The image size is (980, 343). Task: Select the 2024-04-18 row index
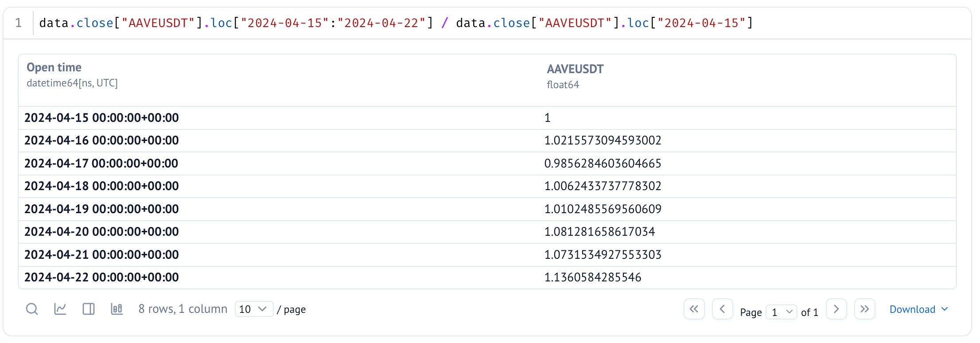coord(101,186)
